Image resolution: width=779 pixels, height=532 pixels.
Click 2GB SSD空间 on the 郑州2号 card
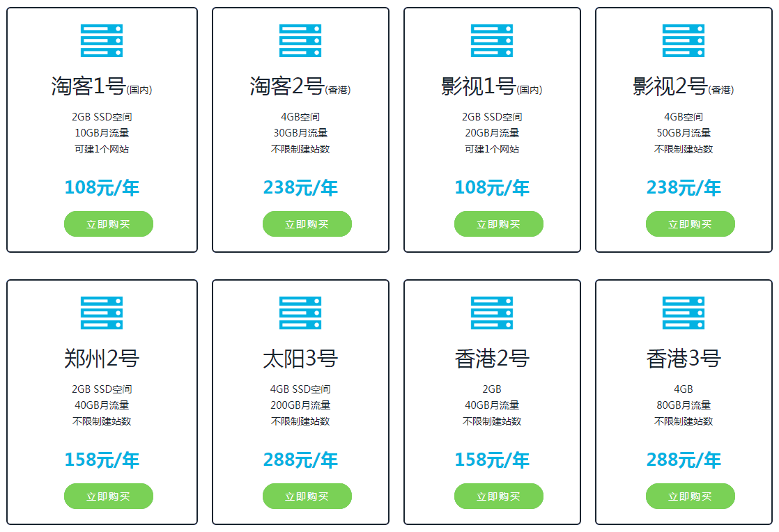(102, 389)
